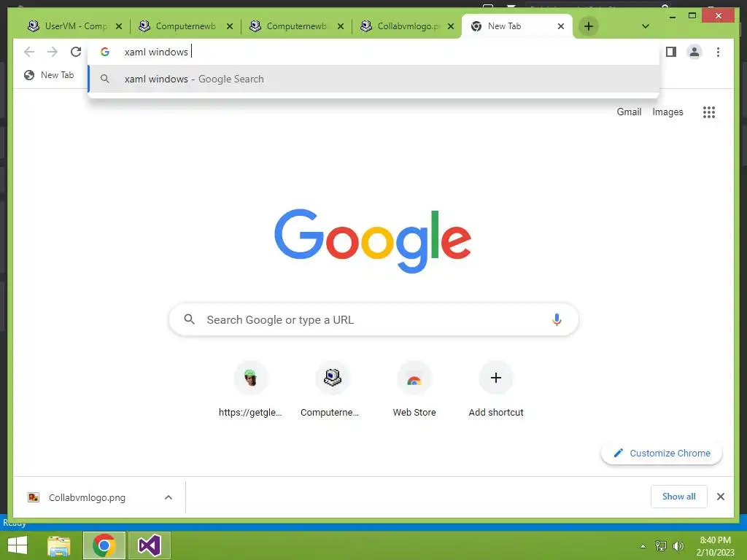
Task: Reload the current page
Action: 76,52
